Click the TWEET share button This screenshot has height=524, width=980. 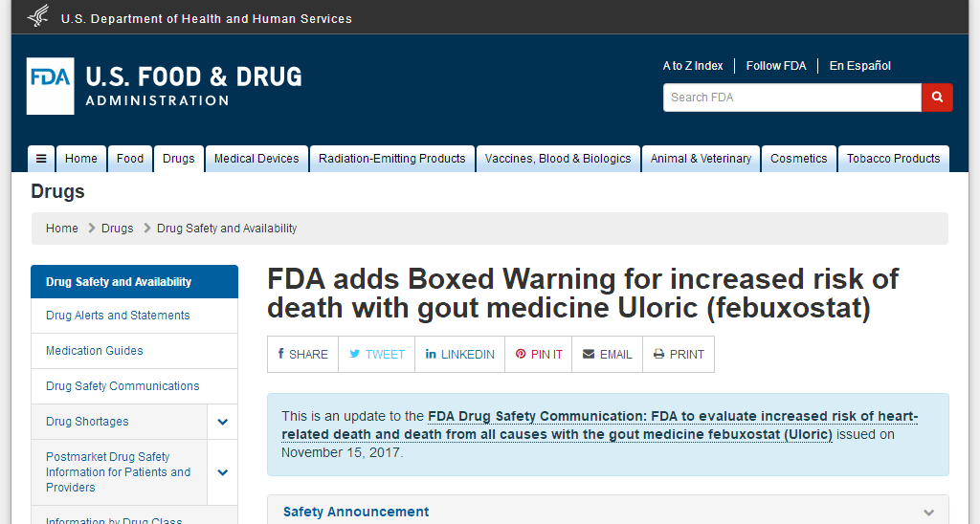(377, 354)
